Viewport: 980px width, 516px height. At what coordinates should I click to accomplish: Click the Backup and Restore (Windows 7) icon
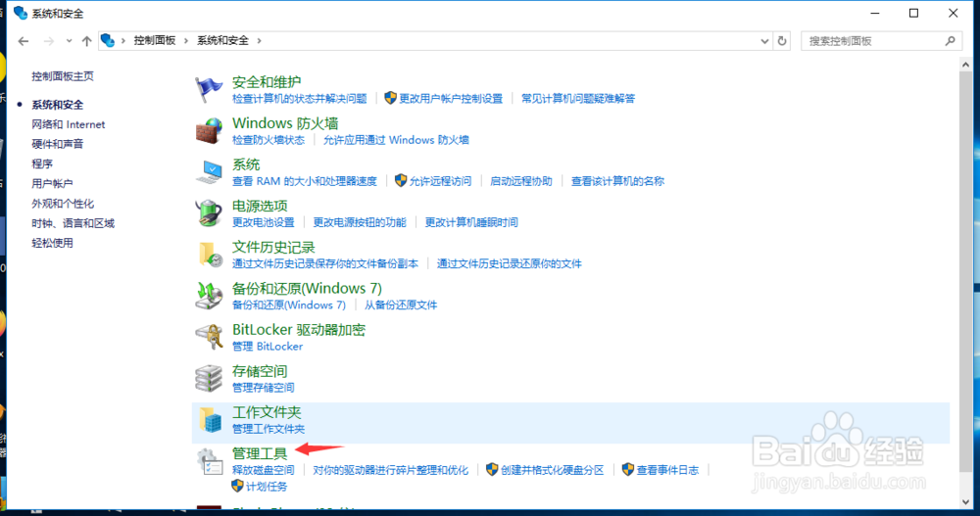[x=208, y=296]
